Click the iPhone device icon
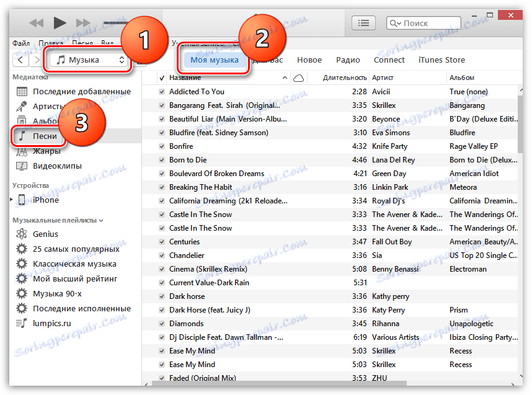Screen dimensions: 532x395 (x=22, y=200)
